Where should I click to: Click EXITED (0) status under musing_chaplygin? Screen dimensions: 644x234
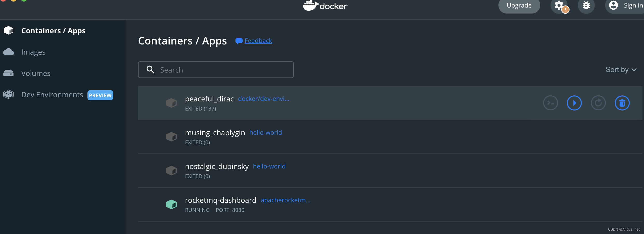(x=197, y=142)
